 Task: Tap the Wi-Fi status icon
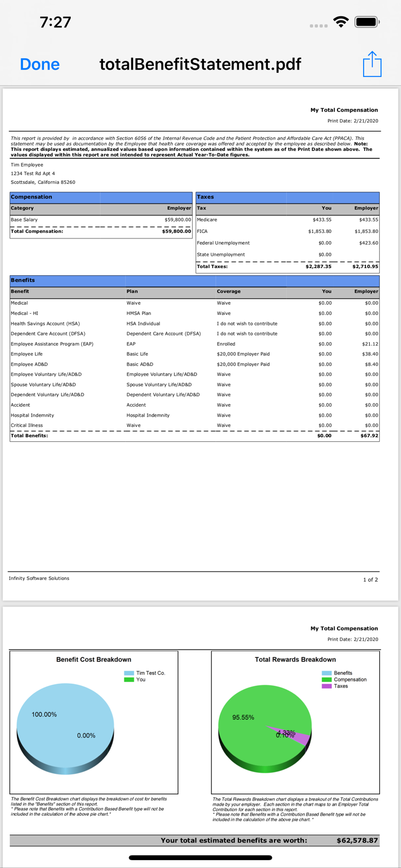pos(341,23)
